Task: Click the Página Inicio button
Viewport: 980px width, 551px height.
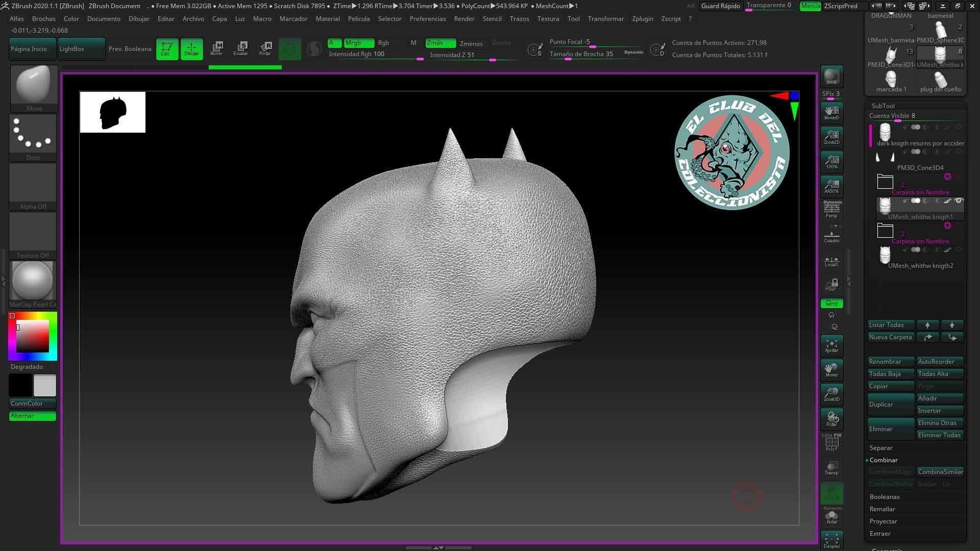Action: coord(32,49)
